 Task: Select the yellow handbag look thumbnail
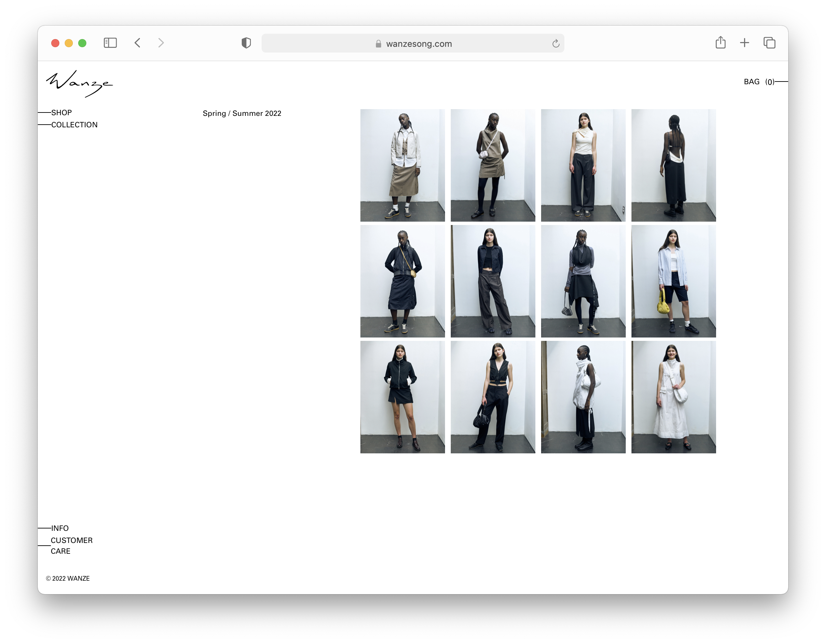tap(673, 281)
